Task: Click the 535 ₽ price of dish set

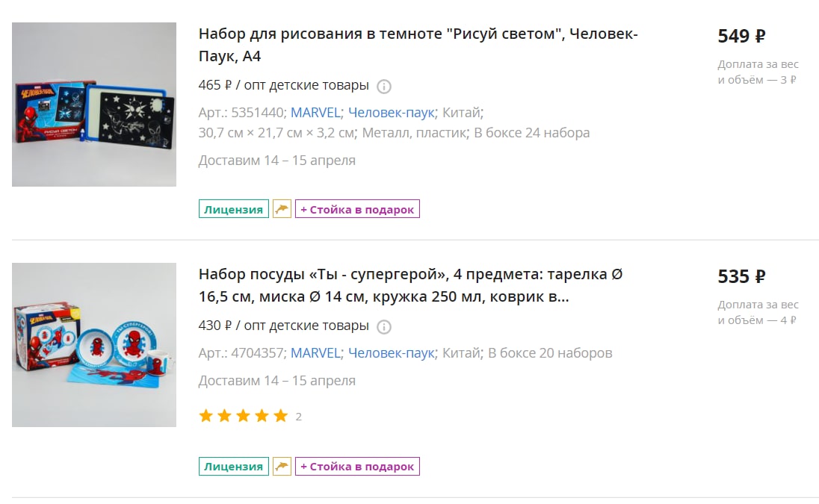Action: coord(742,276)
